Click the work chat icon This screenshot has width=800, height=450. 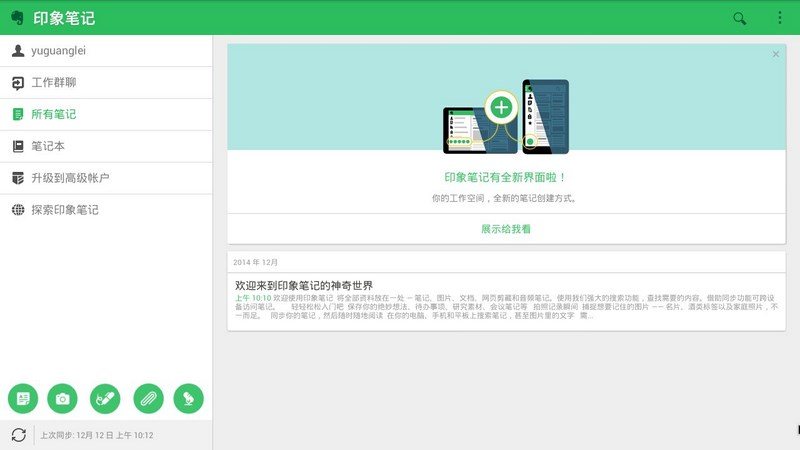[18, 83]
